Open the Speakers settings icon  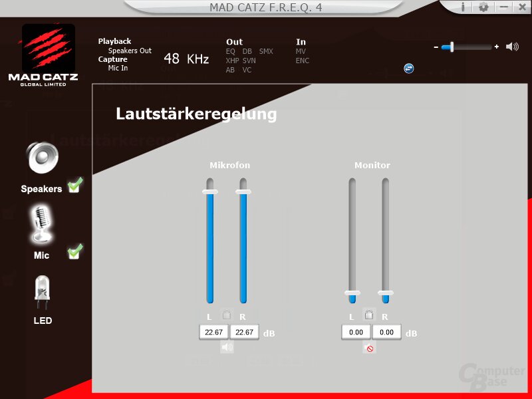click(43, 158)
